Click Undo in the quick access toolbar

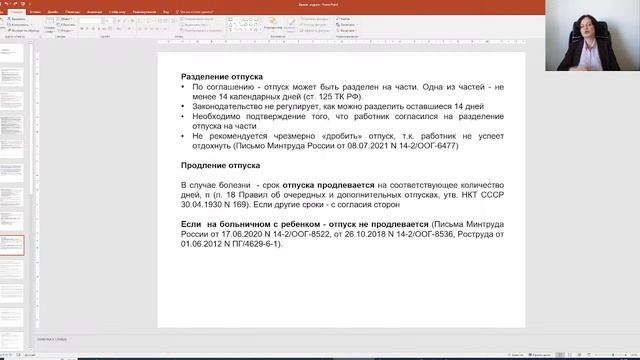[x=7, y=4]
